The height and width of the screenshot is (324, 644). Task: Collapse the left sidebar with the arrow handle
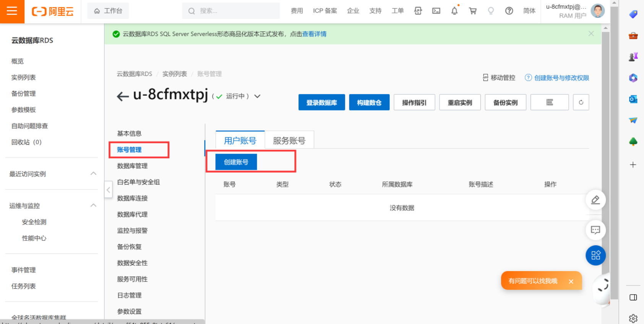pyautogui.click(x=109, y=190)
